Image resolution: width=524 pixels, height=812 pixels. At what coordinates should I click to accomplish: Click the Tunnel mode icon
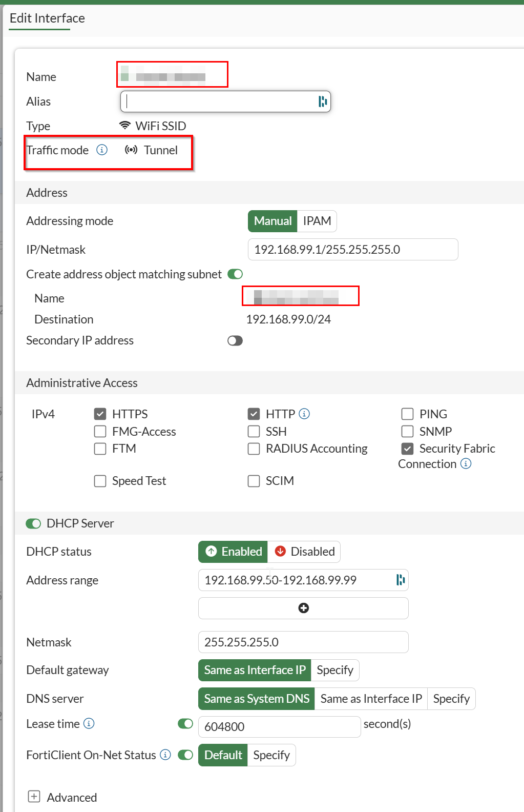[x=131, y=150]
